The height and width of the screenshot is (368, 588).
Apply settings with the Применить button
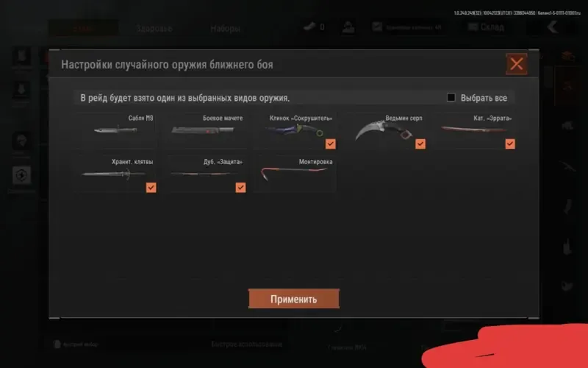click(294, 299)
